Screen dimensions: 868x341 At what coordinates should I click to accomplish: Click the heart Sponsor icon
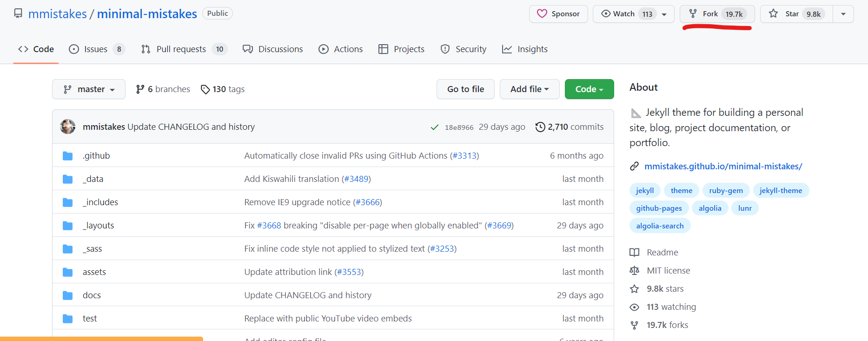[542, 13]
